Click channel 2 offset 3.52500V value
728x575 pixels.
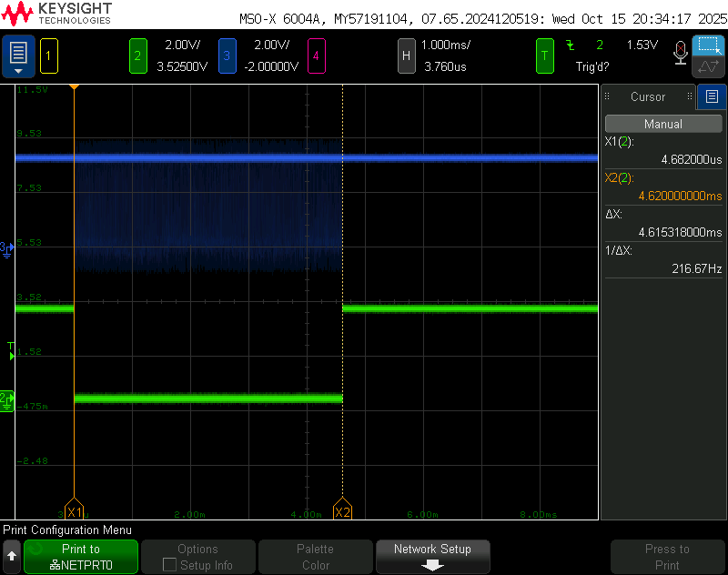point(182,66)
